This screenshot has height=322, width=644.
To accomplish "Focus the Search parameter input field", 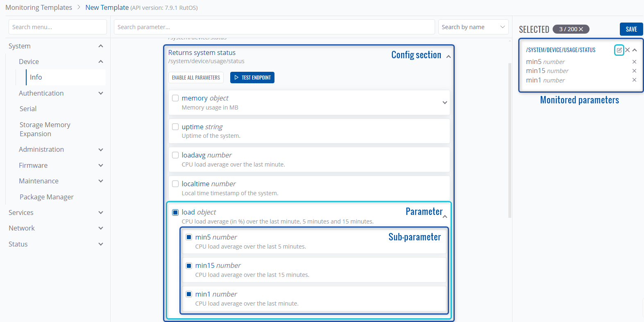I will [x=274, y=27].
